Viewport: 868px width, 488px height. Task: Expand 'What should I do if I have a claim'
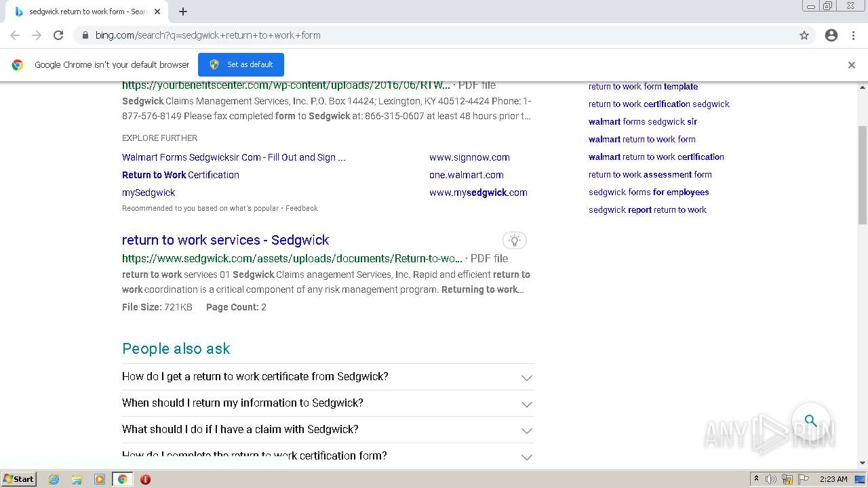click(x=328, y=430)
